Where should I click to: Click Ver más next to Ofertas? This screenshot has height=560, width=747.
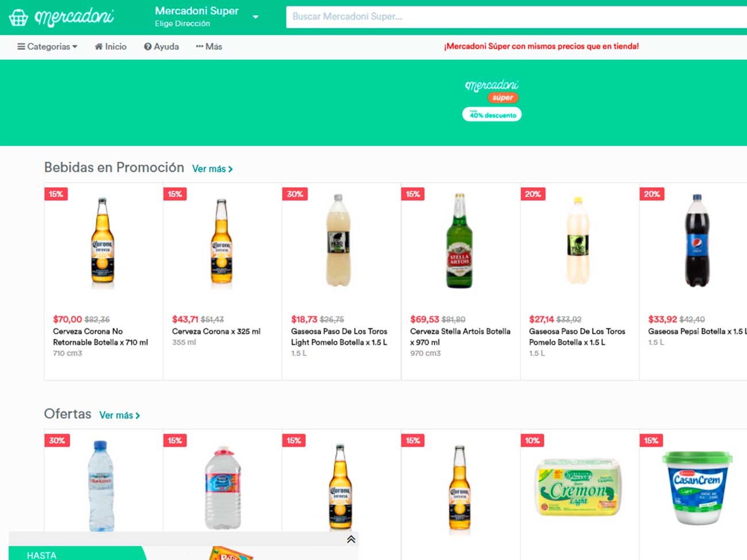(120, 415)
